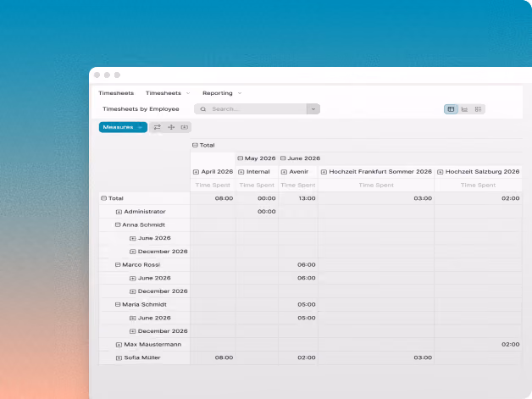Expand December 2026 under Marco Rossi
This screenshot has width=532, height=399.
tap(133, 291)
